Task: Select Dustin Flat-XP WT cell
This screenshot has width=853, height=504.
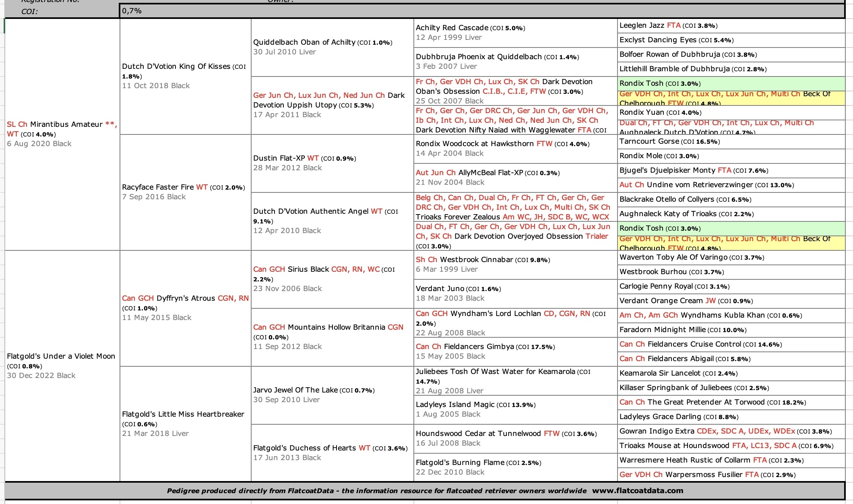Action: 333,163
